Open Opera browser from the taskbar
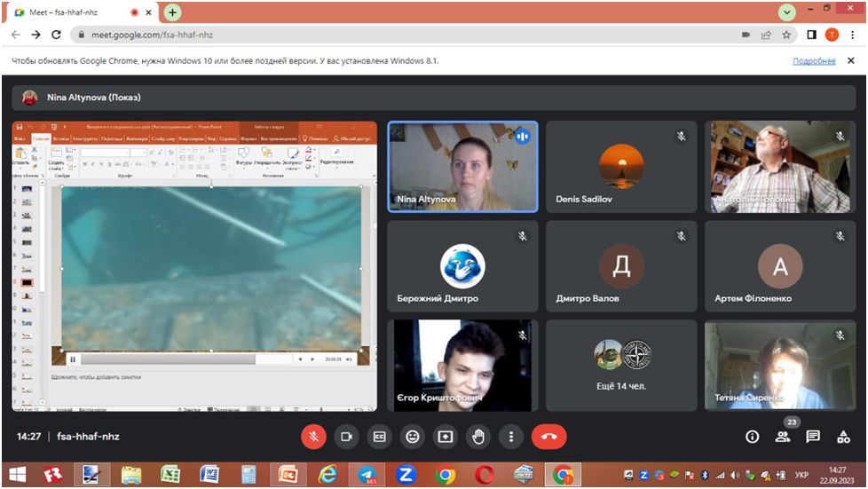The image size is (868, 489). point(484,475)
